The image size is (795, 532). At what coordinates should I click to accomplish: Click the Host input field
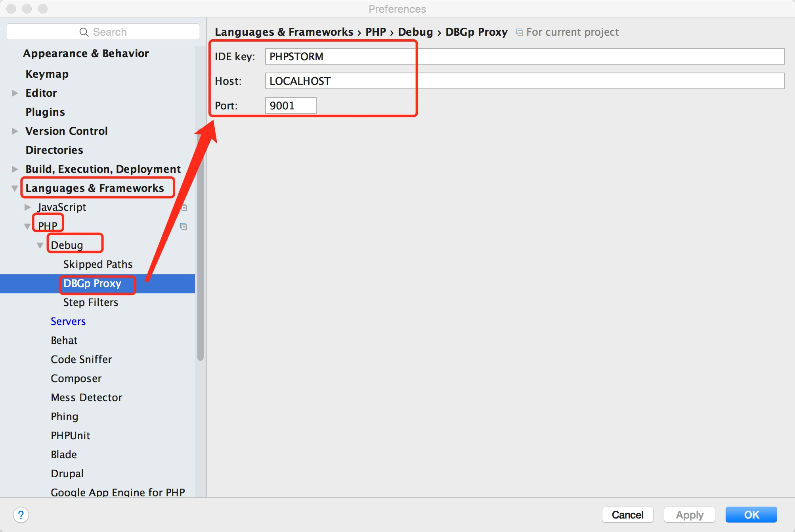(x=525, y=81)
